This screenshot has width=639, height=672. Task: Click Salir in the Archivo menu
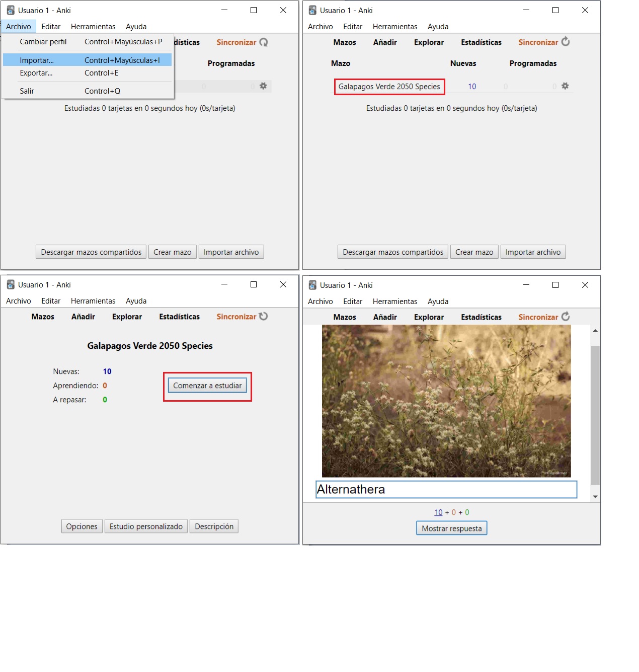[27, 91]
